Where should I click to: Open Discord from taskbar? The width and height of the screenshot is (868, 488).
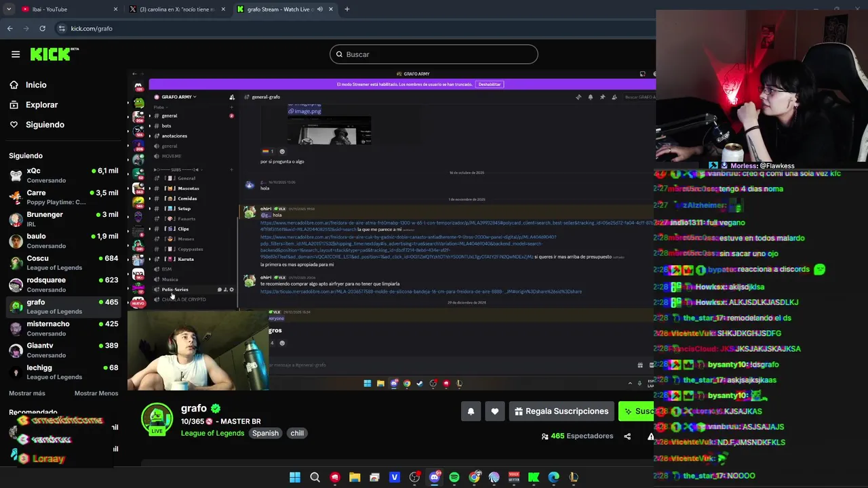(x=435, y=477)
